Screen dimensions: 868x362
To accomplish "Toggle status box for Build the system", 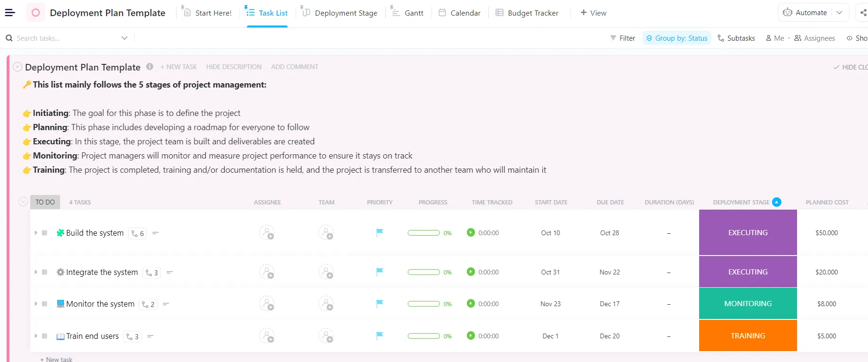I will click(44, 233).
